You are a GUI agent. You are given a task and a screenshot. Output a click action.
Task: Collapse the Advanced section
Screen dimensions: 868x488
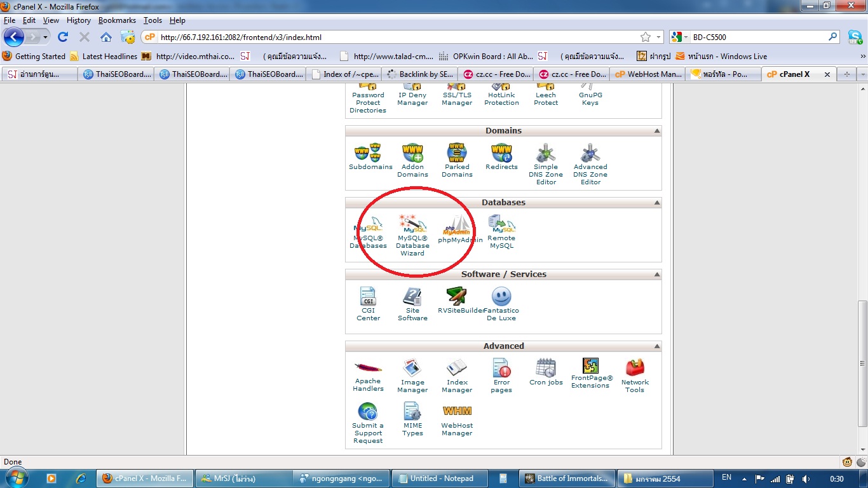pyautogui.click(x=656, y=346)
